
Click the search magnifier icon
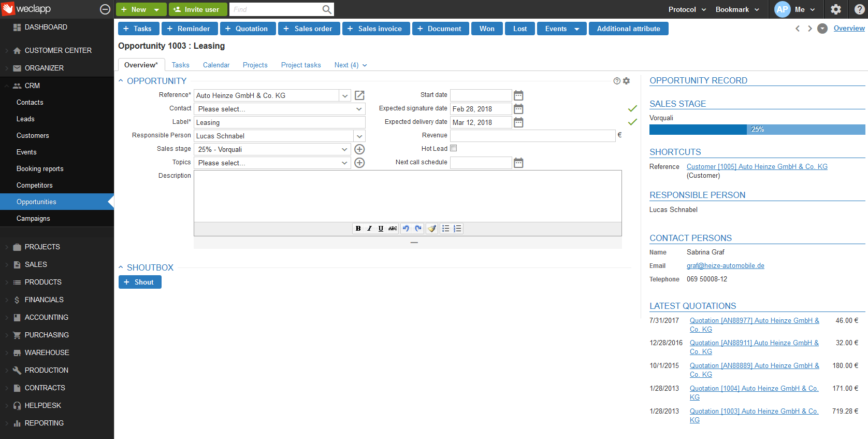326,9
